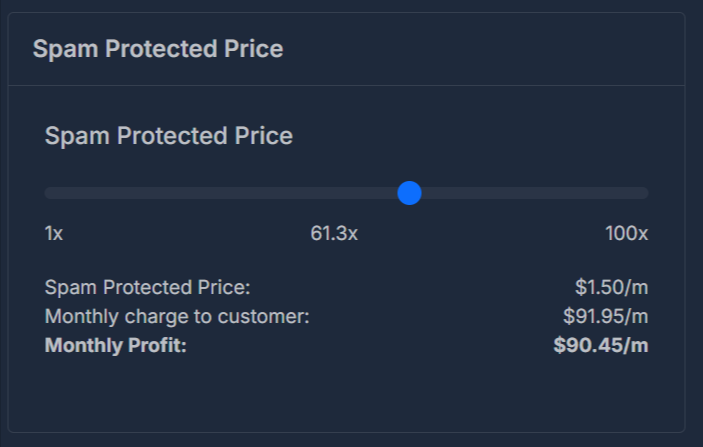Click the "Spam Protected Price:" row label

[x=147, y=288]
